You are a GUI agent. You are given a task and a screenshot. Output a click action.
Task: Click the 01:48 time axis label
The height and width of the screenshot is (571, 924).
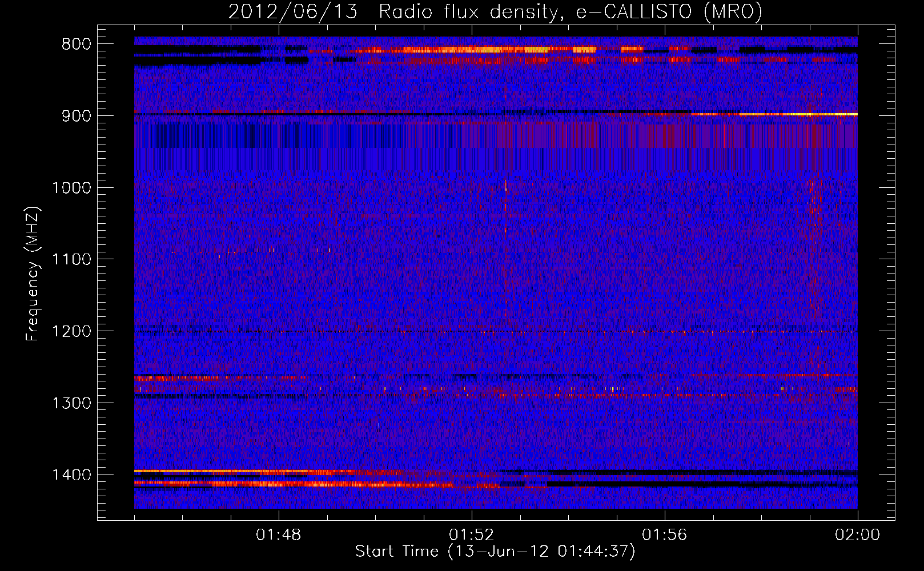(279, 535)
